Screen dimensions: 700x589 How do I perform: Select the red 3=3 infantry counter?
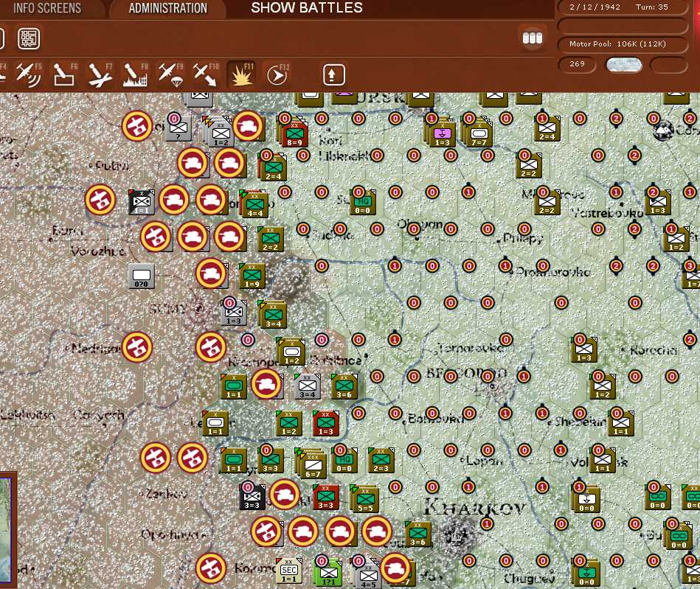325,497
